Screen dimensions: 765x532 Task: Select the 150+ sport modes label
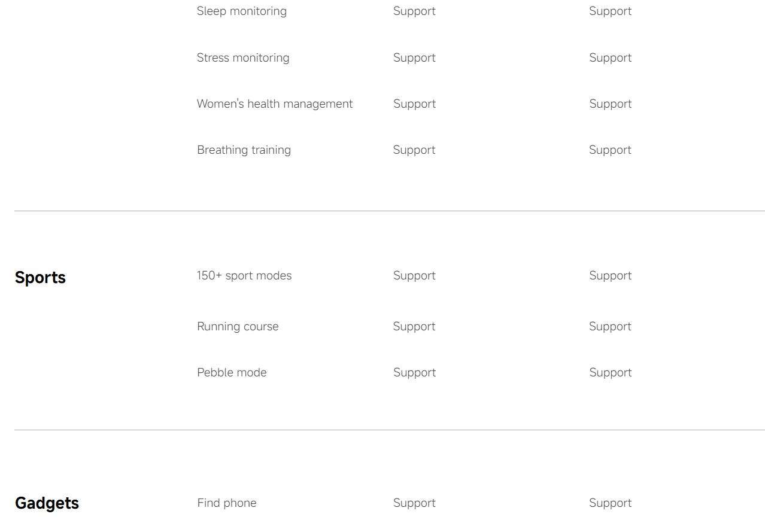point(244,276)
